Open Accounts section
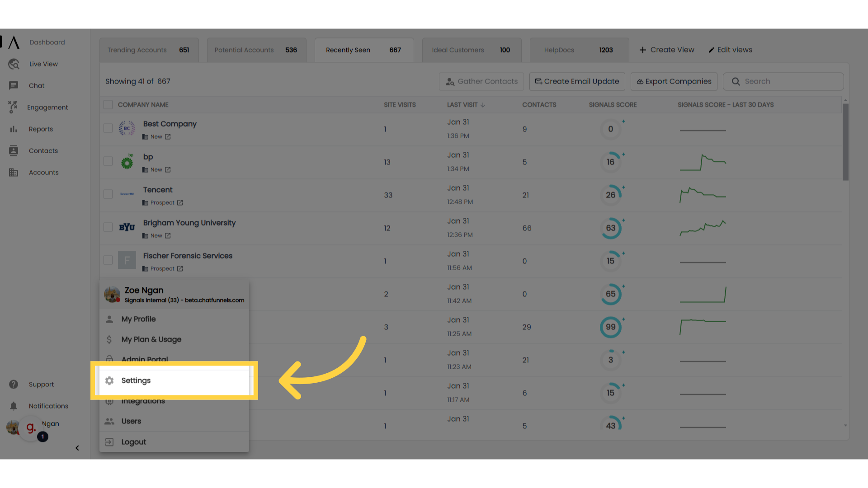868x488 pixels. [43, 172]
